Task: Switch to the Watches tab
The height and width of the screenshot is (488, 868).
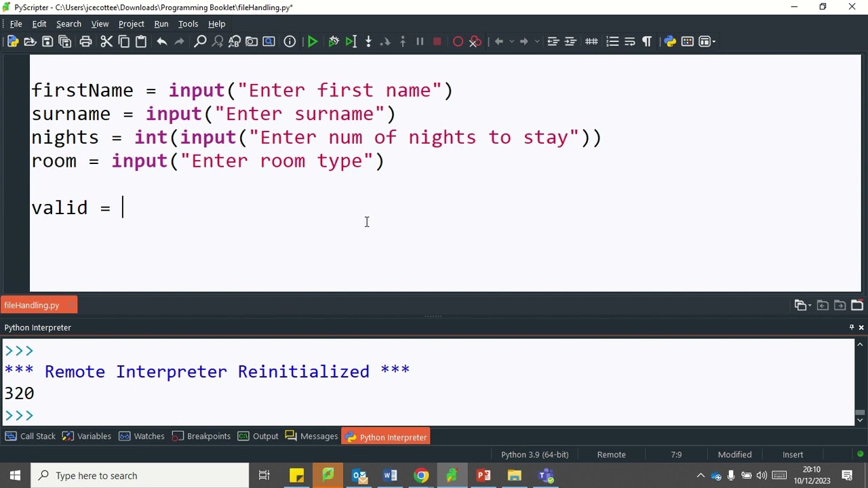Action: 142,436
